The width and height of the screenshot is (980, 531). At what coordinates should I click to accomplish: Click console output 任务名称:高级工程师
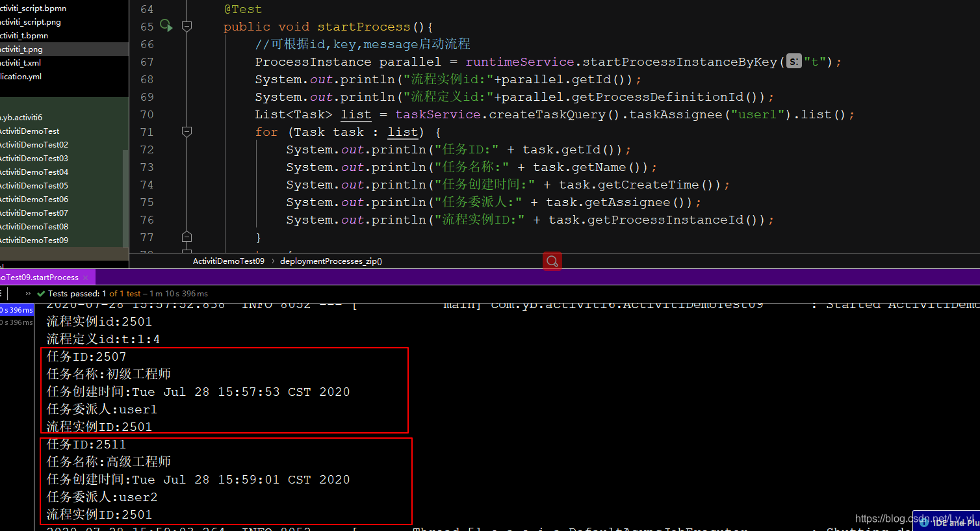tap(109, 462)
